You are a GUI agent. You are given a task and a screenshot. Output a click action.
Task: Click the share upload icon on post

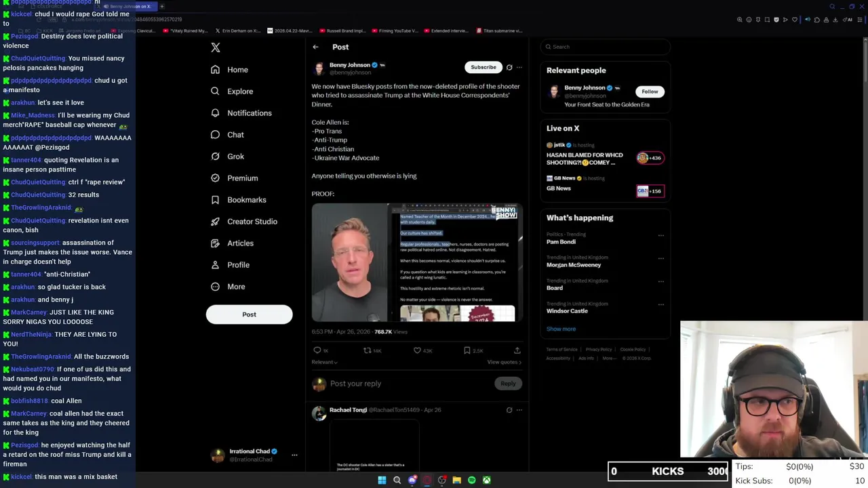(x=517, y=350)
